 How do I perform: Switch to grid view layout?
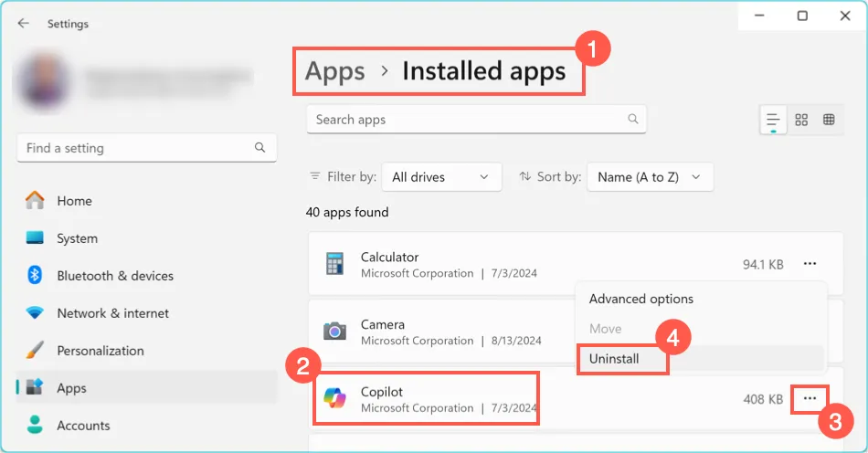pyautogui.click(x=801, y=120)
